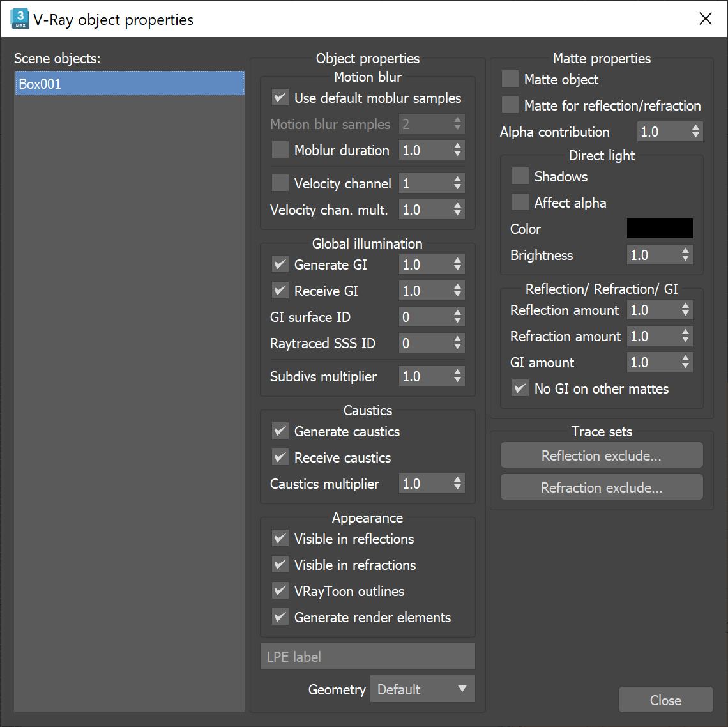
Task: Disable VRayToon outlines
Action: click(x=280, y=590)
